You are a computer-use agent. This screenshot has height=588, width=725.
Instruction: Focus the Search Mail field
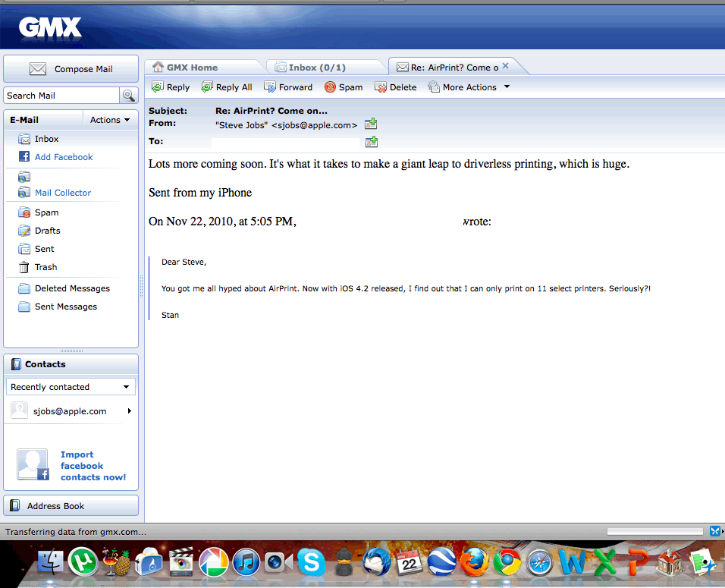(x=61, y=96)
